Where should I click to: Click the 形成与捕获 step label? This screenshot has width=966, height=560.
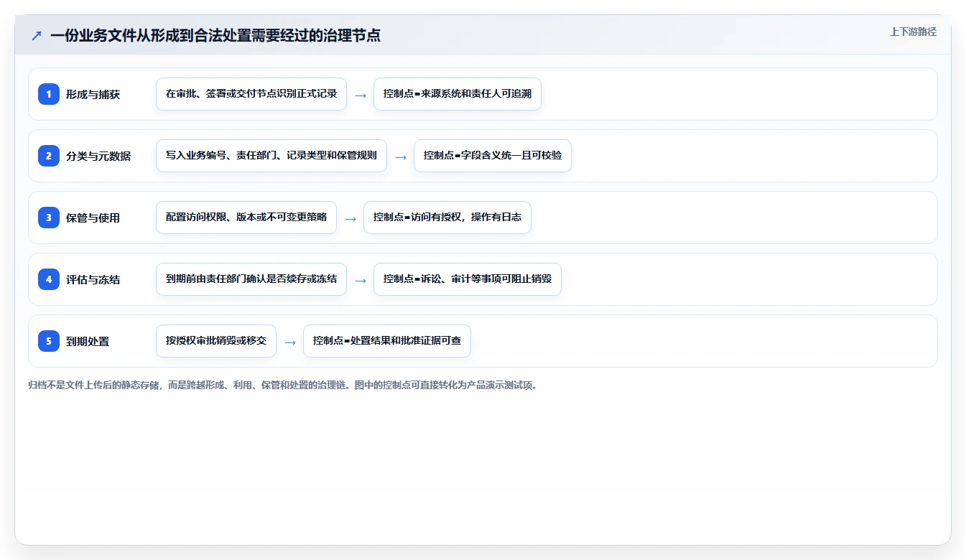(x=93, y=94)
